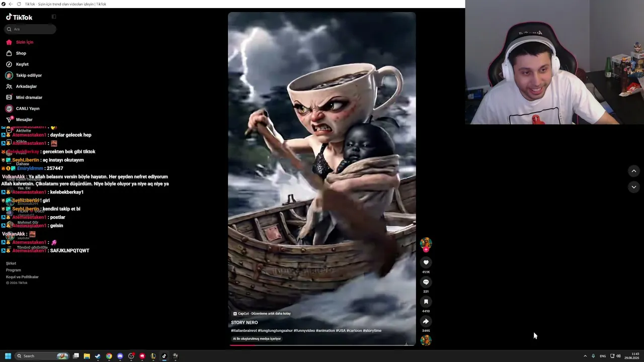Screen dimensions: 644x362
Task: Click the taskbar clock and date
Action: (x=632, y=356)
